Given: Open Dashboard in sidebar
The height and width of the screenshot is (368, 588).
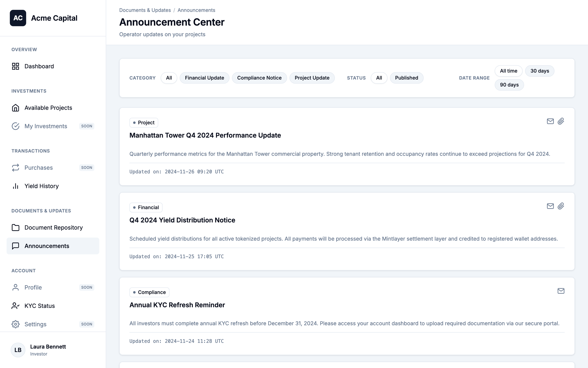Looking at the screenshot, I should click(x=53, y=66).
